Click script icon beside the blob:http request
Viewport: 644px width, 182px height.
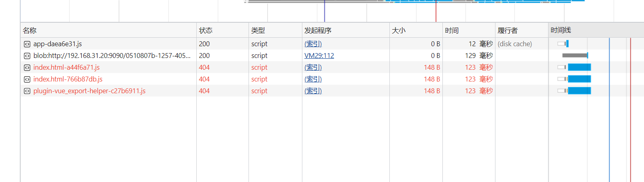(27, 56)
